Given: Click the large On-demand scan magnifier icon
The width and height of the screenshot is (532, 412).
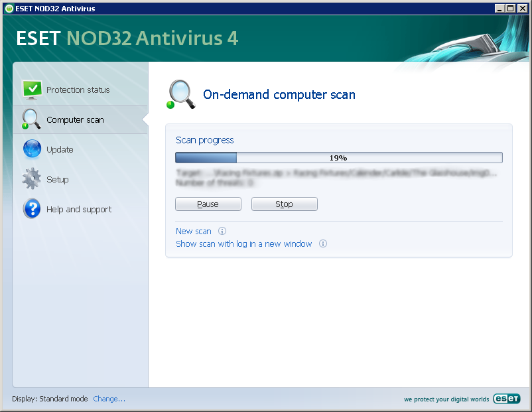Looking at the screenshot, I should point(181,94).
